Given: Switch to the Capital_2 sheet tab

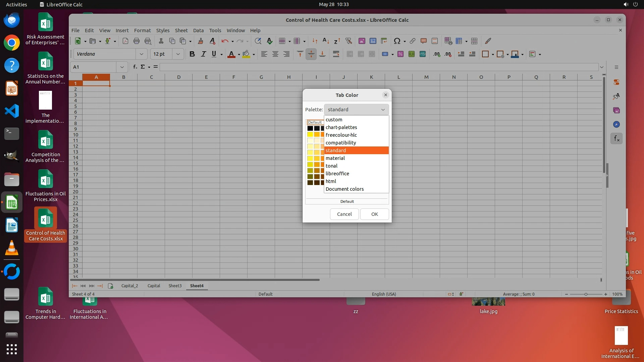Looking at the screenshot, I should point(129,286).
